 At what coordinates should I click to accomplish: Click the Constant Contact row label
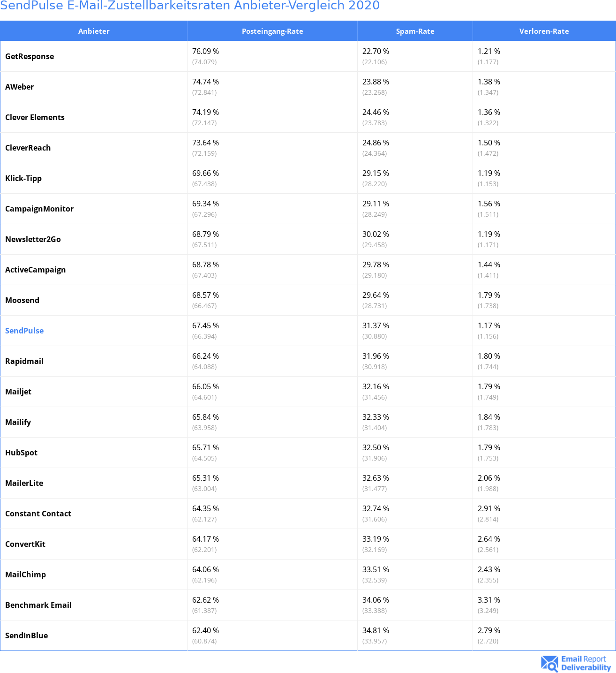pos(38,514)
